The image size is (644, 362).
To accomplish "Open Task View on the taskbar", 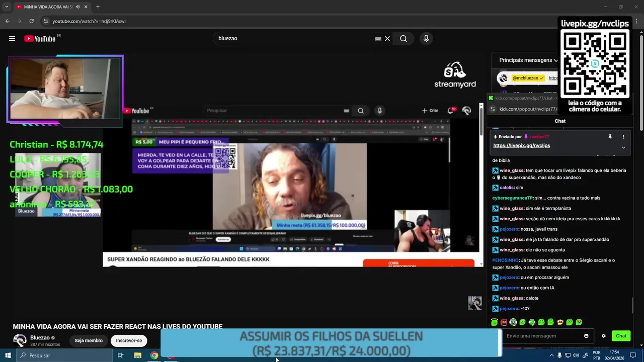I will click(121, 355).
